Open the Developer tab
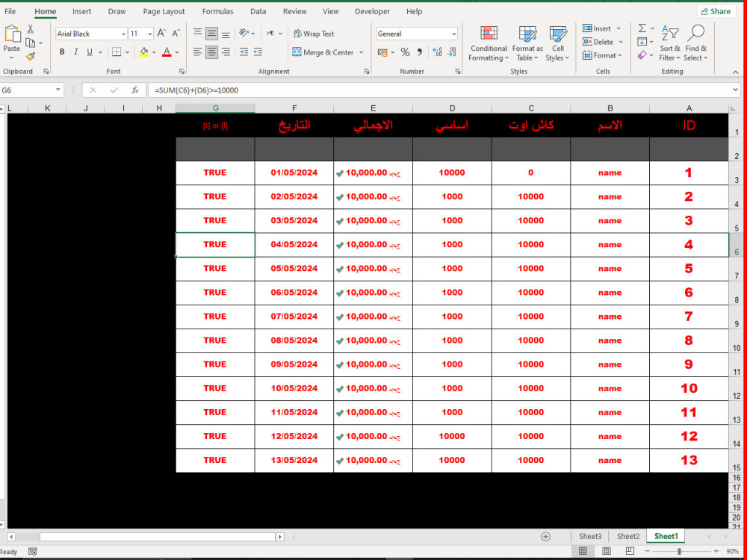The image size is (747, 560). coord(372,11)
